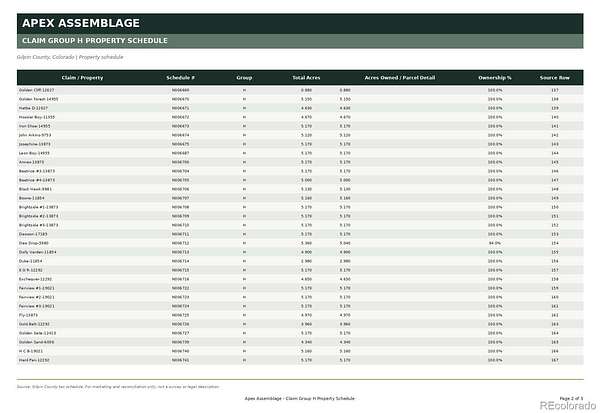
Task: Select the 'Dolly Varden' claim name cell
Action: [38, 252]
